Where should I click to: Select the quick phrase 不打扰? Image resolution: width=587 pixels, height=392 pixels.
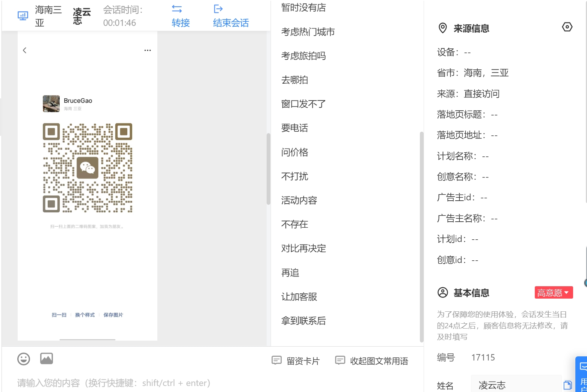(x=294, y=176)
